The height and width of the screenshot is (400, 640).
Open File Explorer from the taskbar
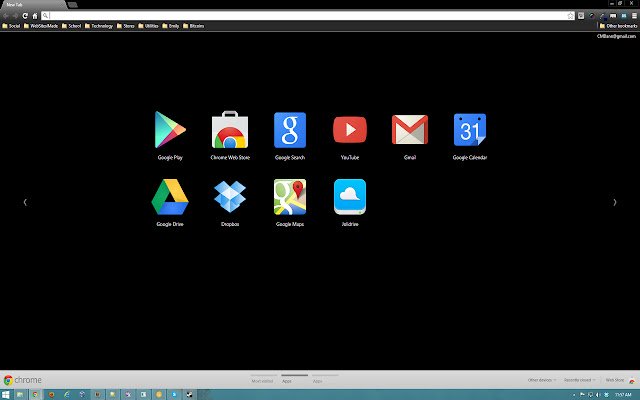[20, 394]
